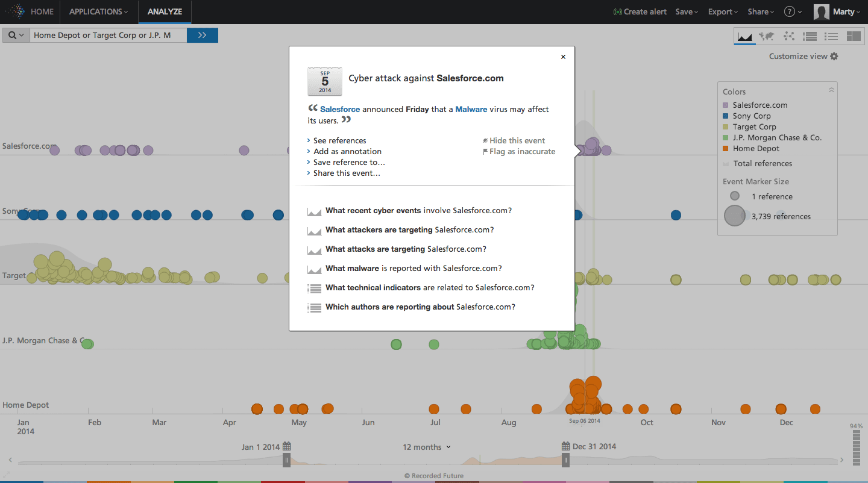Click Marty's profile avatar
This screenshot has height=483, width=868.
tap(821, 11)
